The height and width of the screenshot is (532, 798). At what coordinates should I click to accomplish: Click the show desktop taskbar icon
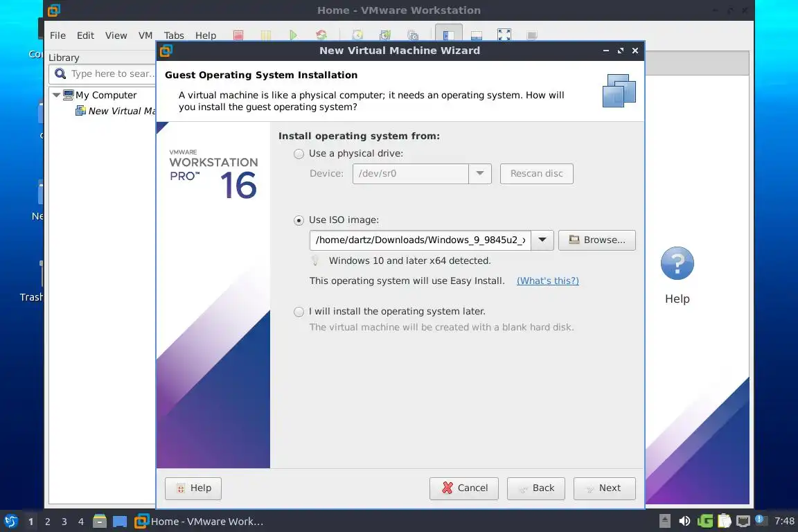click(120, 522)
